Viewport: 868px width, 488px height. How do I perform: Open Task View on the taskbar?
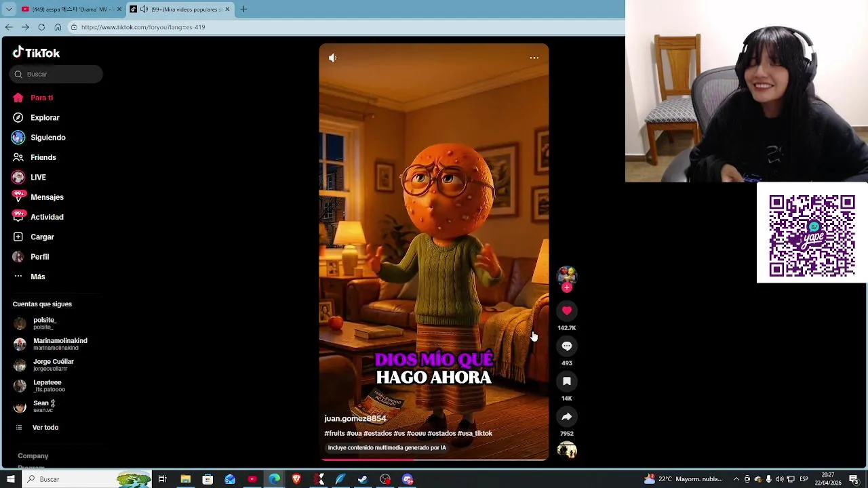163,479
